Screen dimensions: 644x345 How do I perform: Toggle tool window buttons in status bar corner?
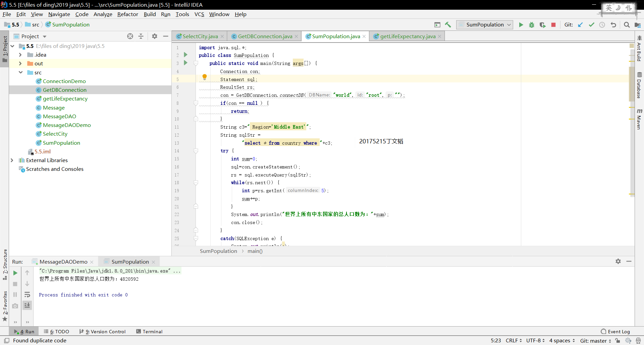click(7, 341)
